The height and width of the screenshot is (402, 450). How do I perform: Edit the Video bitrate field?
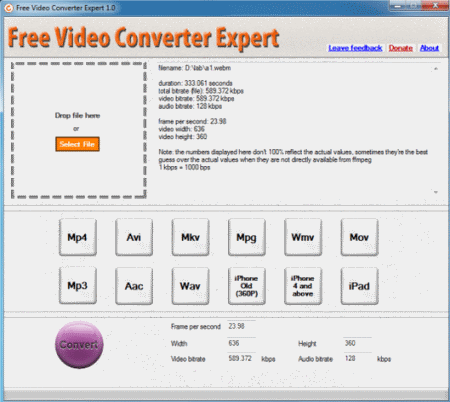point(242,358)
